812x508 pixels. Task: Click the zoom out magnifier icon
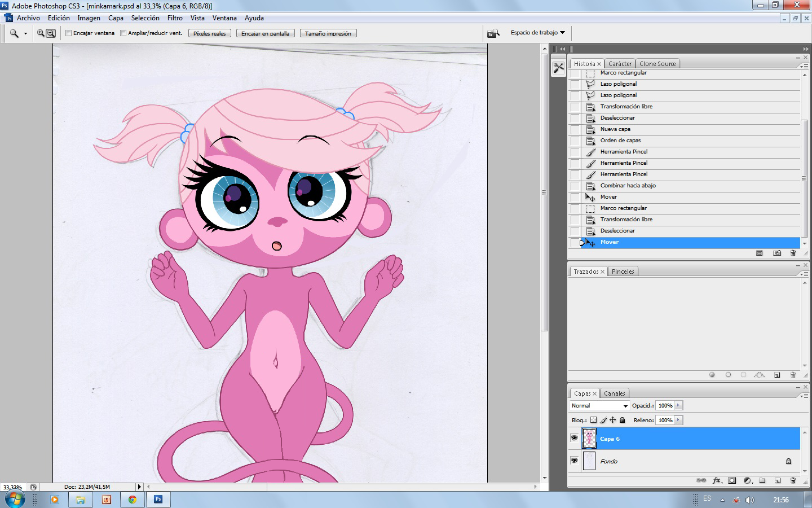[x=51, y=33]
